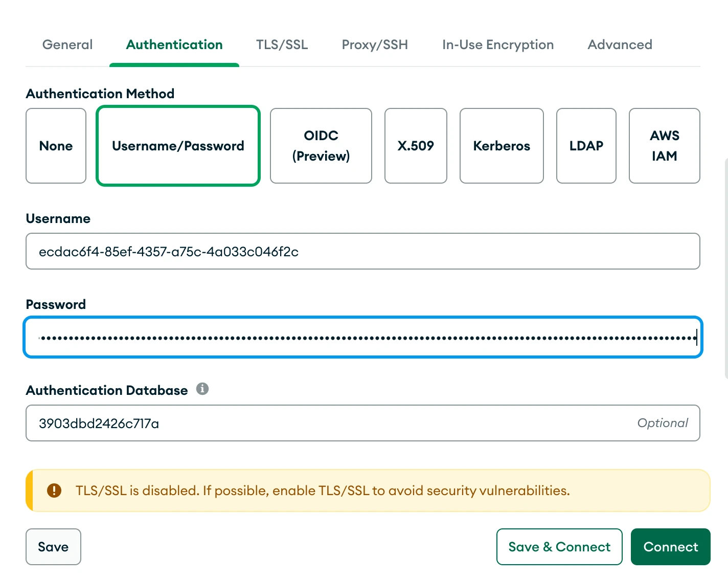Select AWS IAM authentication
The width and height of the screenshot is (728, 579).
coord(664,146)
